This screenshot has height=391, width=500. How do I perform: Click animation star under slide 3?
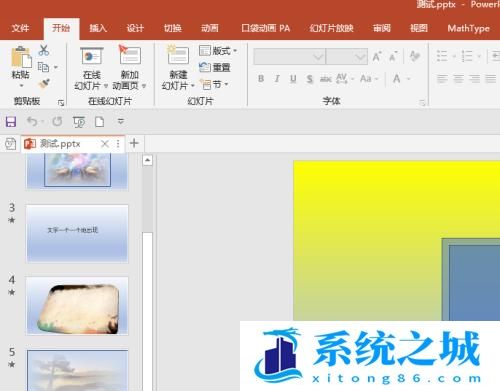click(x=12, y=220)
